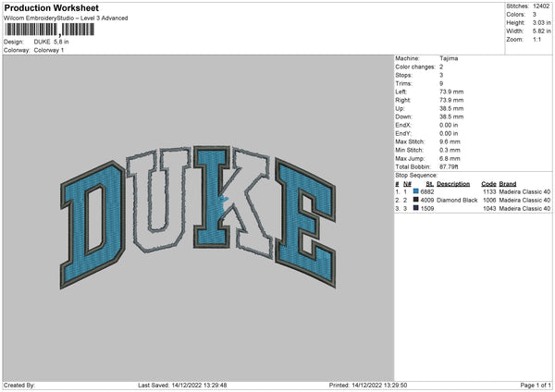Screen dimensions: 555x392
Task: Click the Machine value 'Tajima'
Action: 449,58
